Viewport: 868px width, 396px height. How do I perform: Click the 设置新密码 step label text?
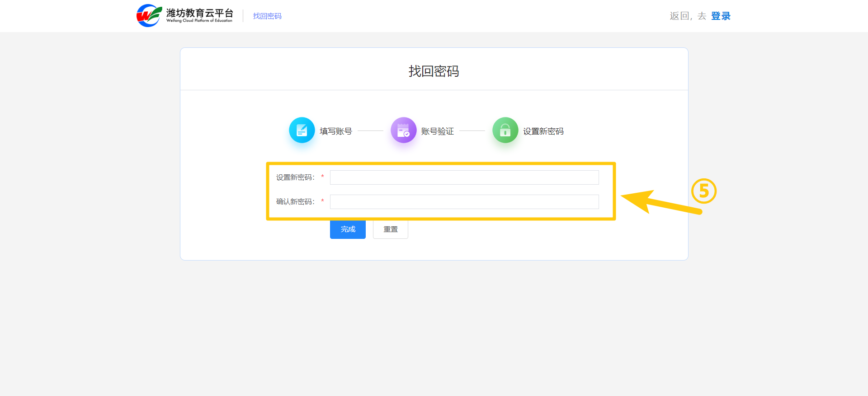[x=543, y=131]
